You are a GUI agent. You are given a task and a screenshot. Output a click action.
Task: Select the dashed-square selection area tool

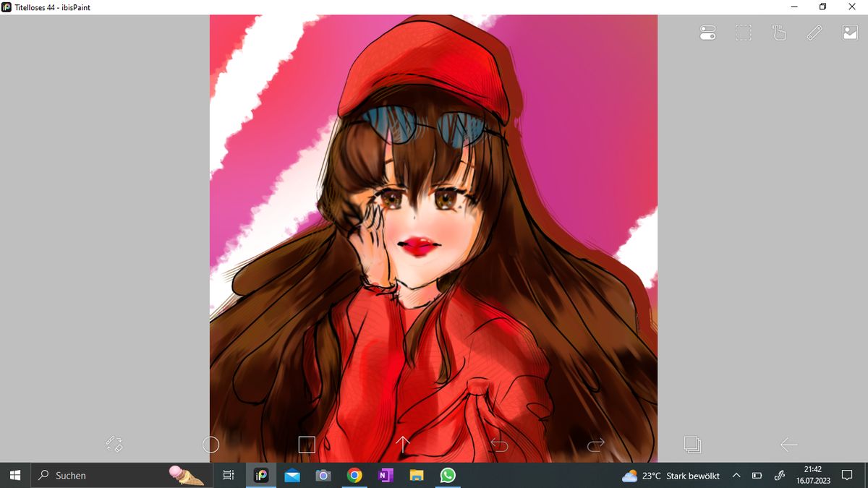(x=744, y=33)
